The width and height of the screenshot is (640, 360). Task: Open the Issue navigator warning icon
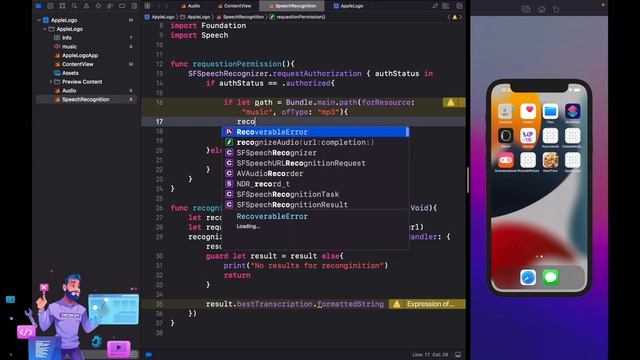[86, 6]
